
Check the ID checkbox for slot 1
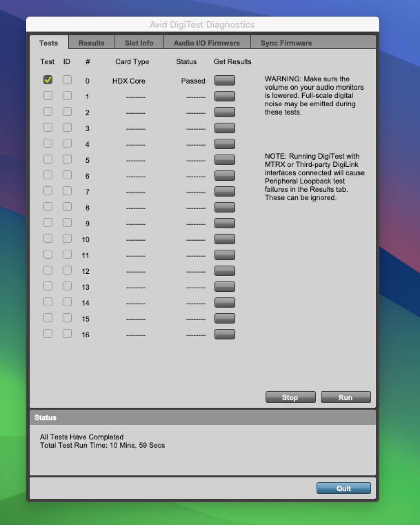click(67, 96)
